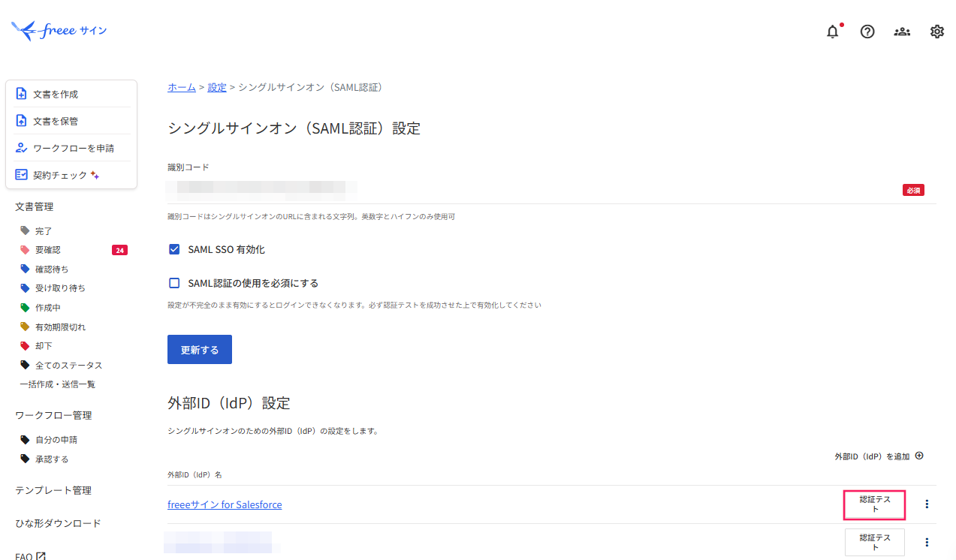
Task: Click the green tag icon for 作成中
Action: coord(26,308)
